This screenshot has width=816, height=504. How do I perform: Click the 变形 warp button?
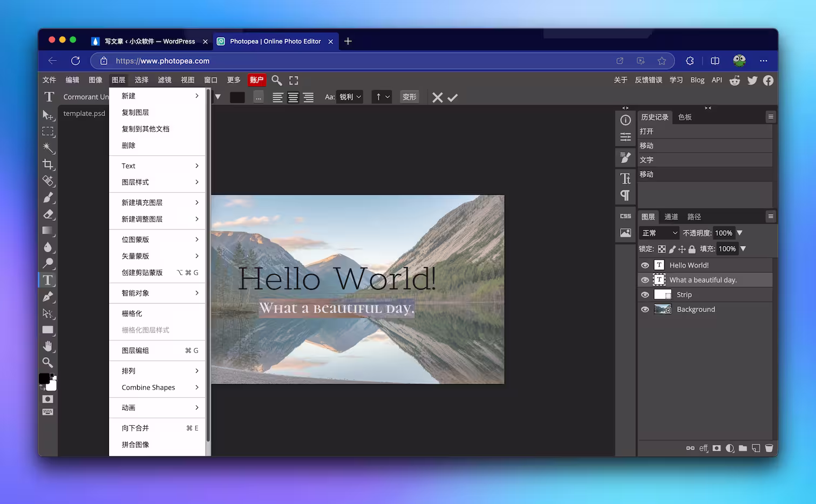pos(410,97)
